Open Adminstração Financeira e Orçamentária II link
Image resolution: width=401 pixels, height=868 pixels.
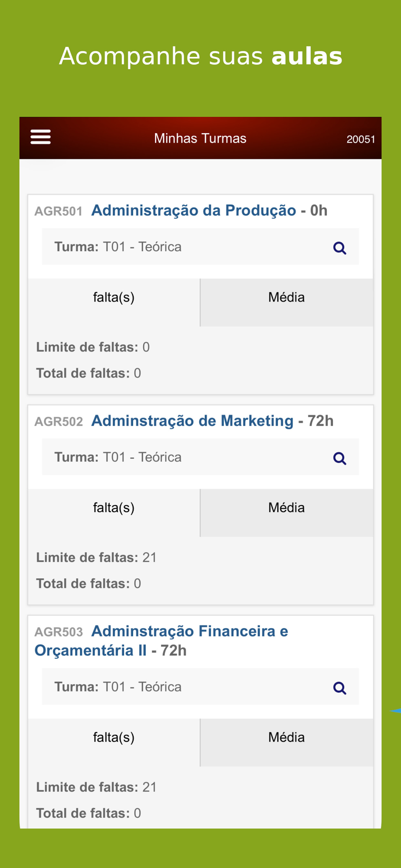click(161, 641)
